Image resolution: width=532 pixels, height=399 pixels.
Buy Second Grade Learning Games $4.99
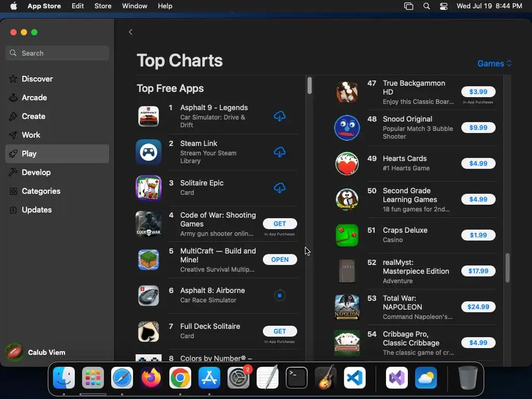(x=478, y=199)
